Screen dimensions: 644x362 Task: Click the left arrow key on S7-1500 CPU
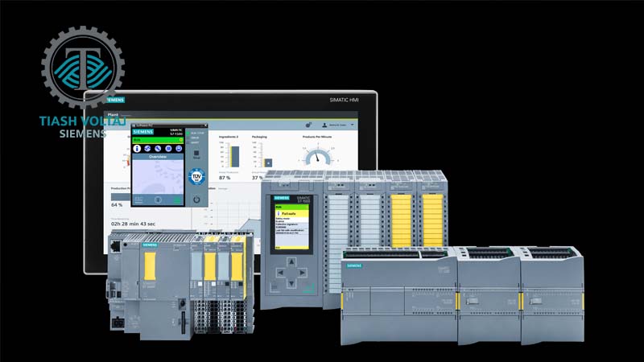tap(280, 272)
